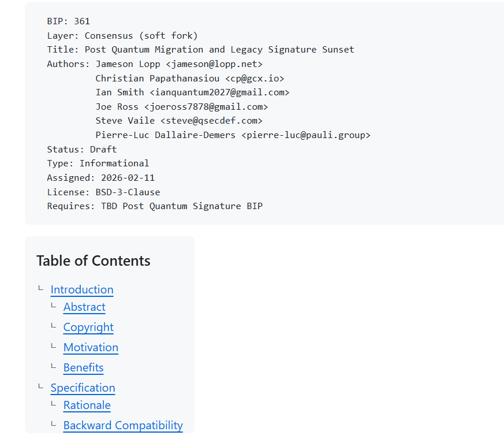Screen dimensions: 504x439
Task: Jump to the Rationale section
Action: [87, 405]
